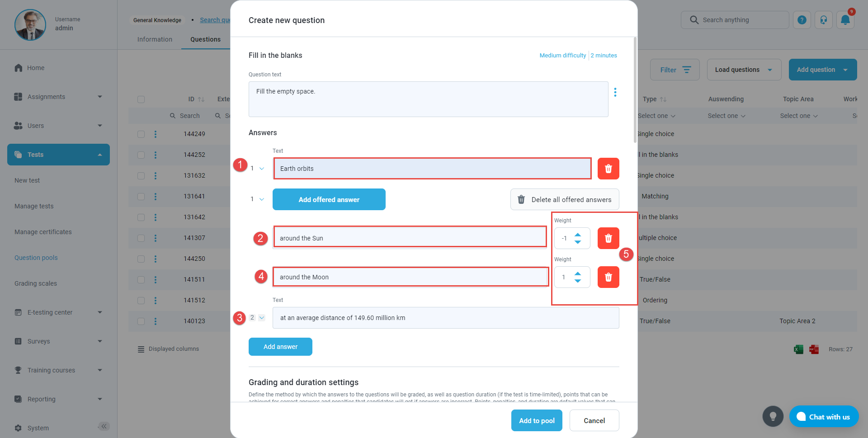The image size is (868, 438).
Task: Click into the Question text field
Action: pos(428,99)
